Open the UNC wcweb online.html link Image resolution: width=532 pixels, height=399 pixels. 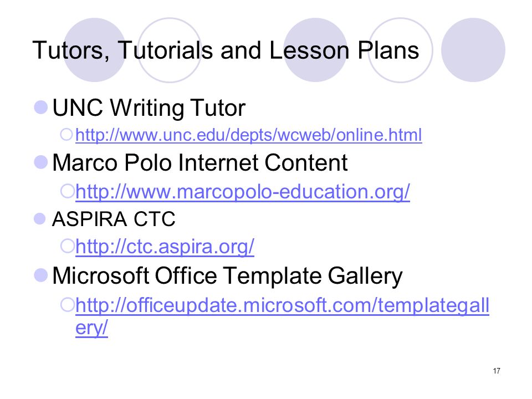(x=248, y=135)
